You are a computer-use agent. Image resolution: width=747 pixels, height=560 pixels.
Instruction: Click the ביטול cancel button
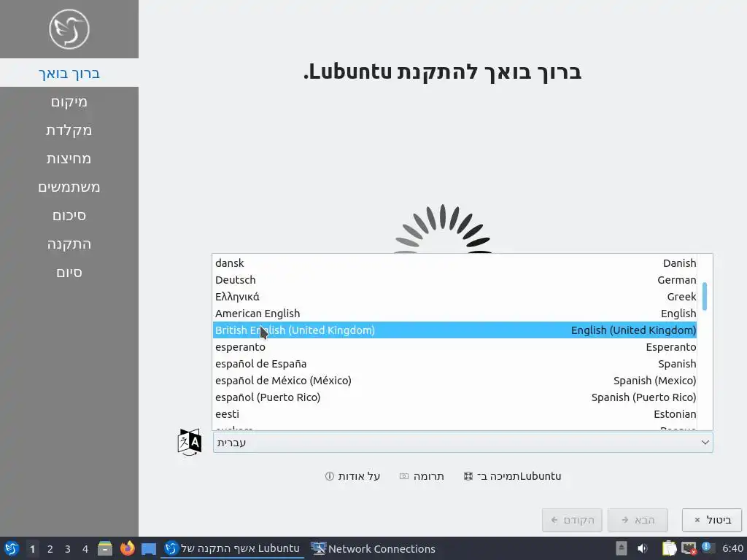[x=712, y=520]
